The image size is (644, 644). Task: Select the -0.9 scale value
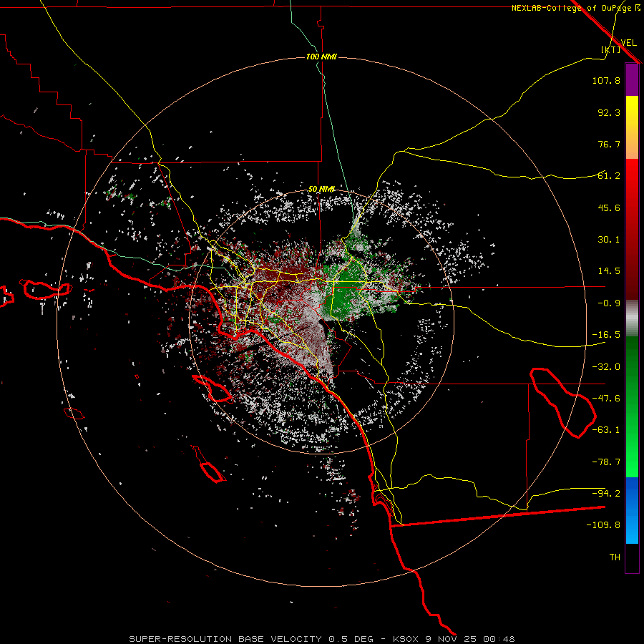click(609, 303)
